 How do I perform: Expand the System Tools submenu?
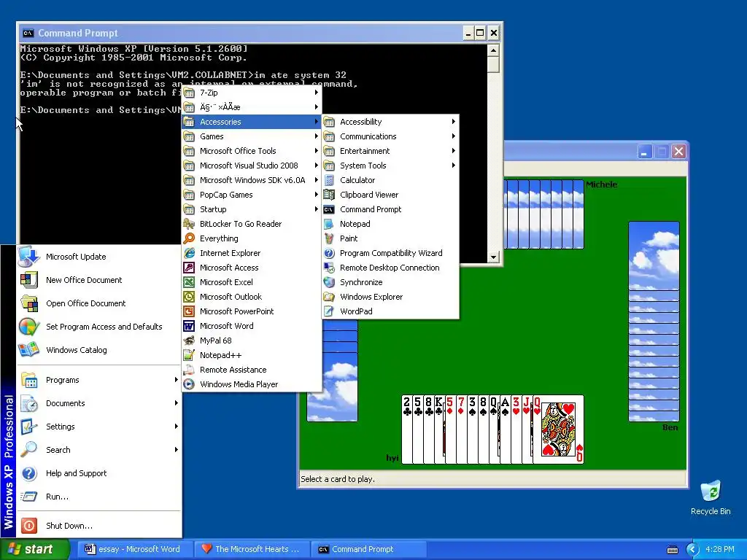tap(391, 166)
